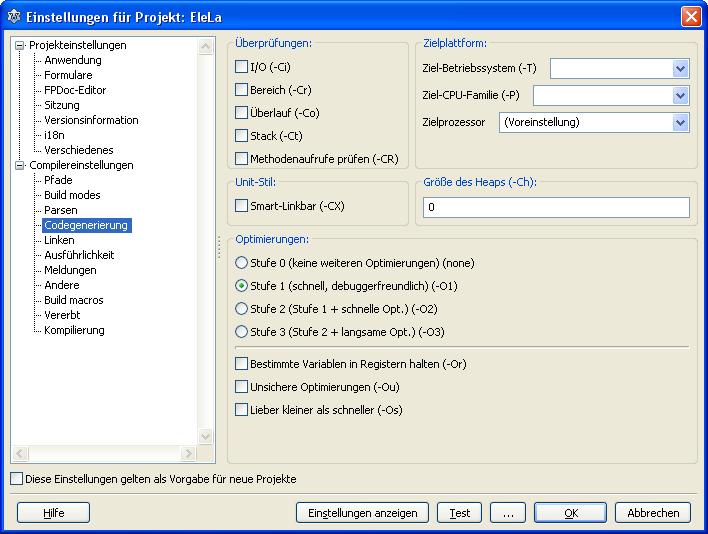
Task: Click the Größe des Heaps input field
Action: [556, 208]
